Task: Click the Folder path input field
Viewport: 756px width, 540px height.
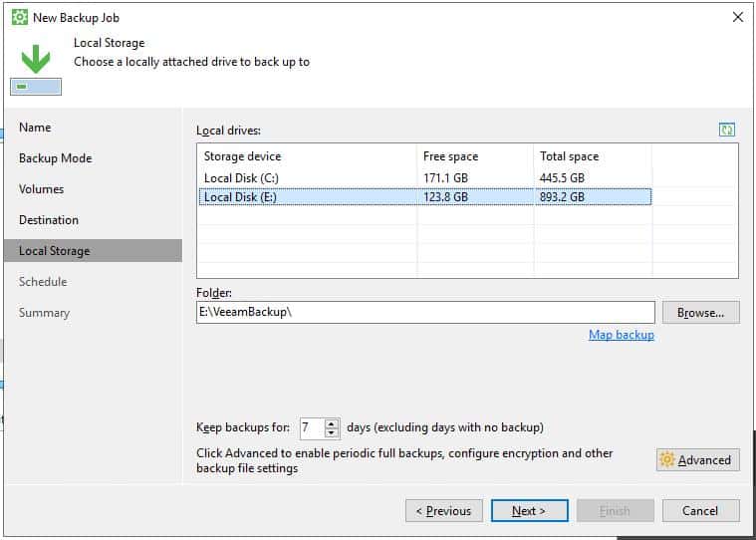Action: (425, 313)
